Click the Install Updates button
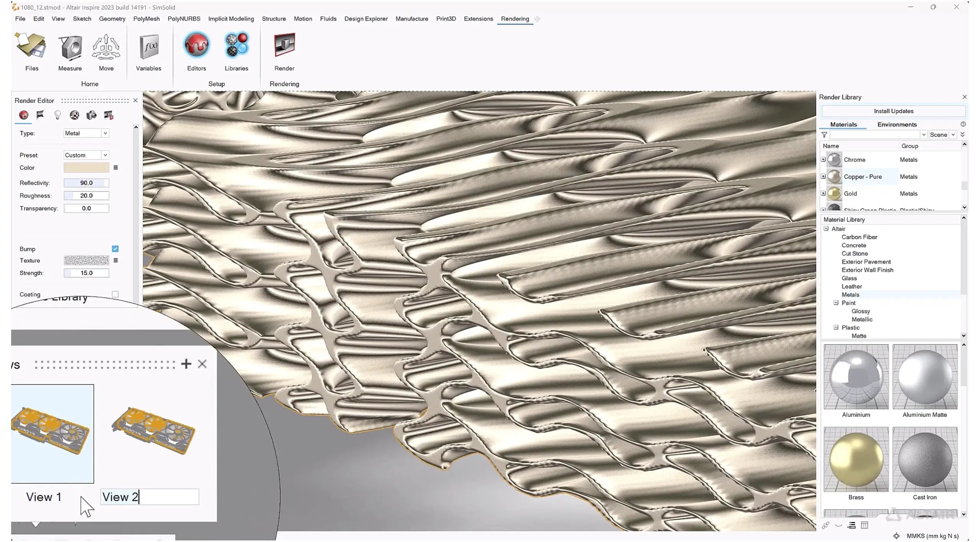Viewport: 980px width, 542px height. pyautogui.click(x=893, y=111)
